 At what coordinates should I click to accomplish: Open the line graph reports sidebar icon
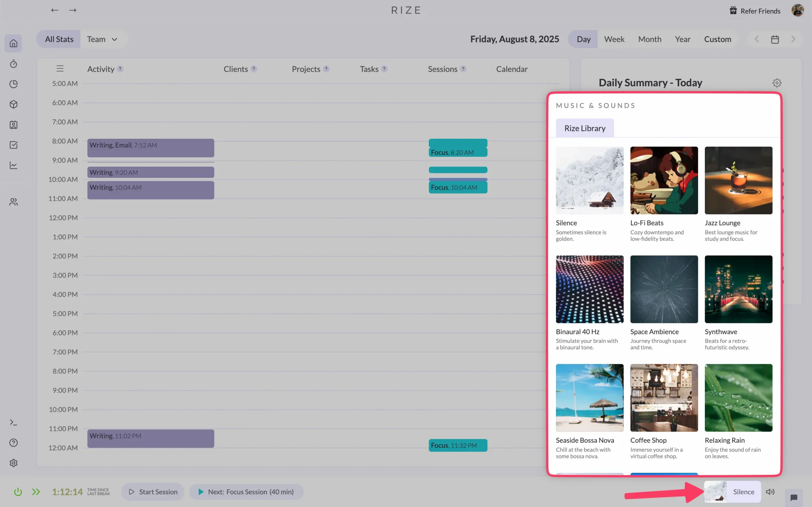pos(13,165)
